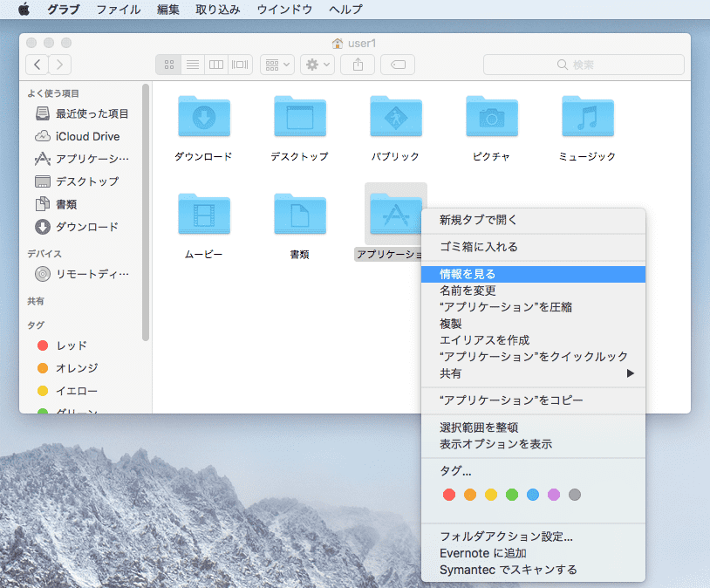Switch to list view mode
This screenshot has height=588, width=710.
click(x=193, y=65)
